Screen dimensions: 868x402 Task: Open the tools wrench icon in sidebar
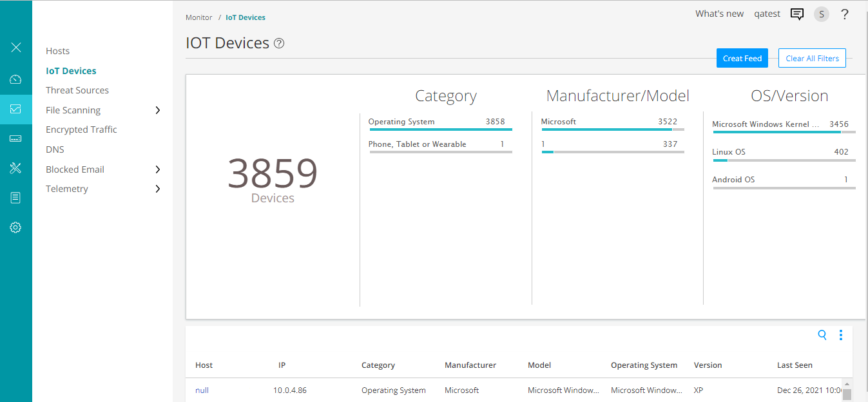click(x=16, y=168)
